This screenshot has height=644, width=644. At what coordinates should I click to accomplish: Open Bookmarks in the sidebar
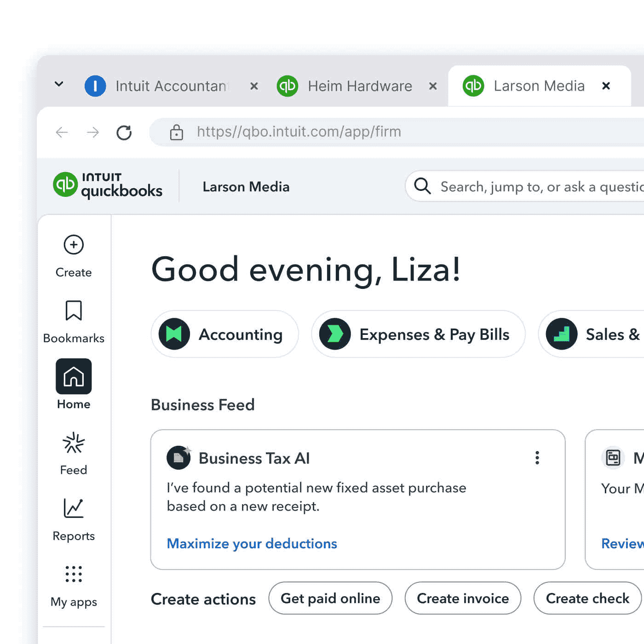tap(74, 322)
